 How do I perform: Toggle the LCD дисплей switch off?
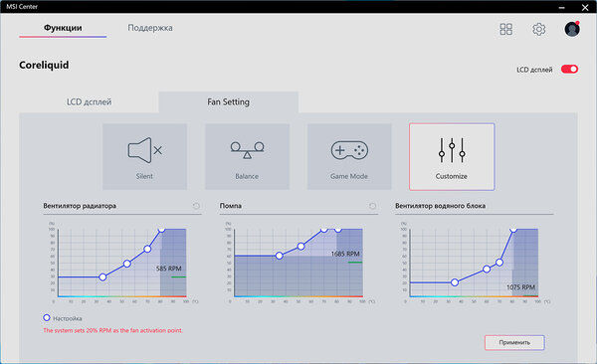click(569, 70)
